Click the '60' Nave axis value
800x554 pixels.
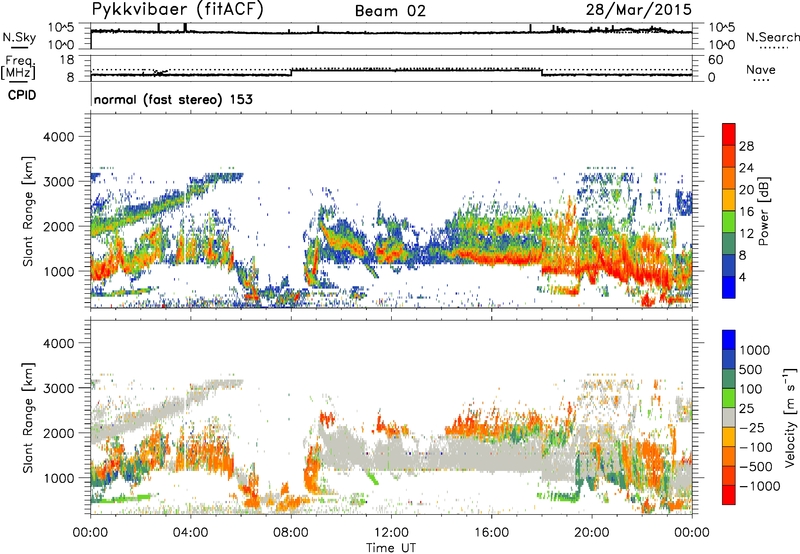pyautogui.click(x=715, y=60)
